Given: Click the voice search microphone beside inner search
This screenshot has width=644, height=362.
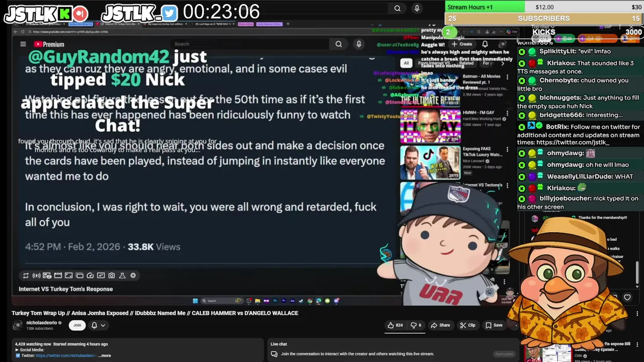Looking at the screenshot, I should 359,44.
